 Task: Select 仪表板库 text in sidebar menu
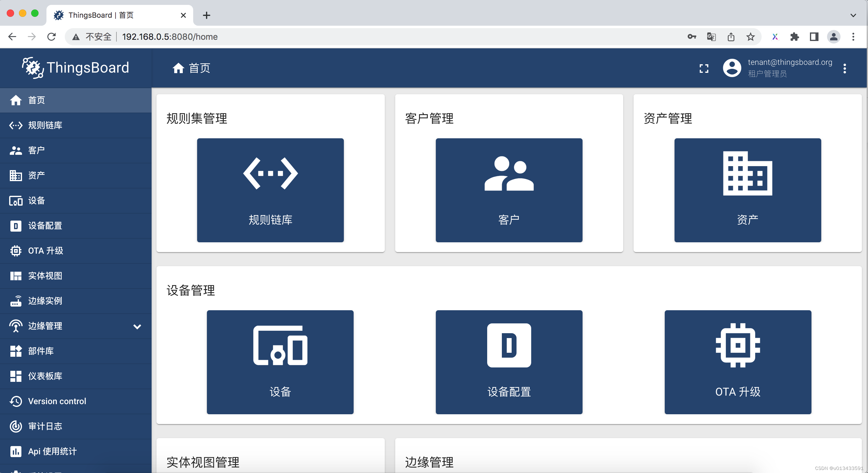[45, 376]
